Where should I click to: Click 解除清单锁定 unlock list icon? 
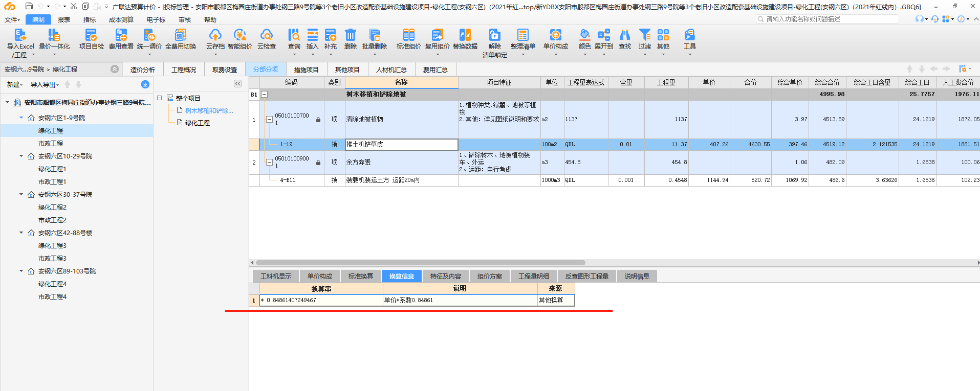494,43
